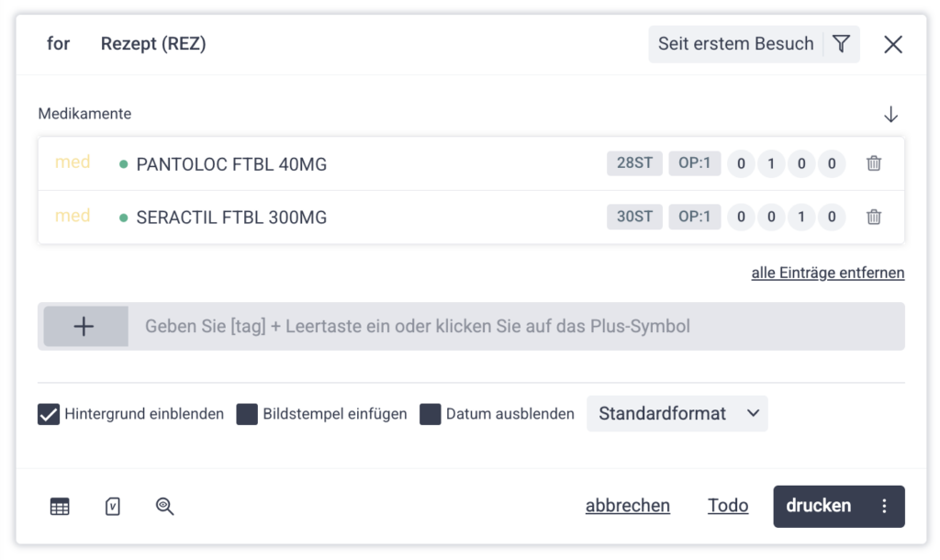Click the document icon with V
Screen dimensions: 940x560
tap(113, 506)
